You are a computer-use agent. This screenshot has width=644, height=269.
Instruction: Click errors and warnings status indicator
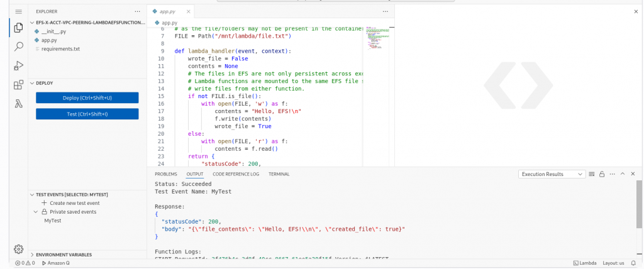pyautogui.click(x=25, y=263)
